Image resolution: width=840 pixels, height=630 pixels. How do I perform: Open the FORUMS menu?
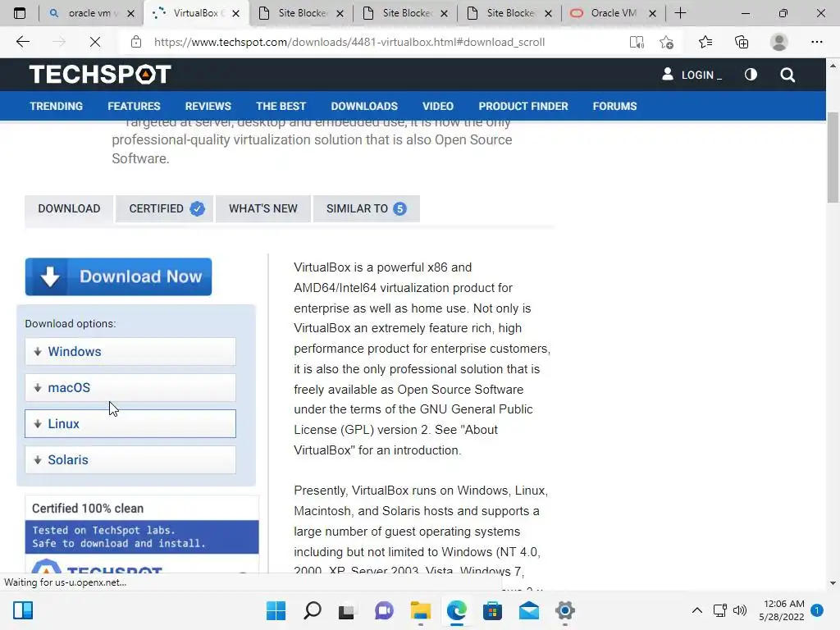tap(615, 106)
